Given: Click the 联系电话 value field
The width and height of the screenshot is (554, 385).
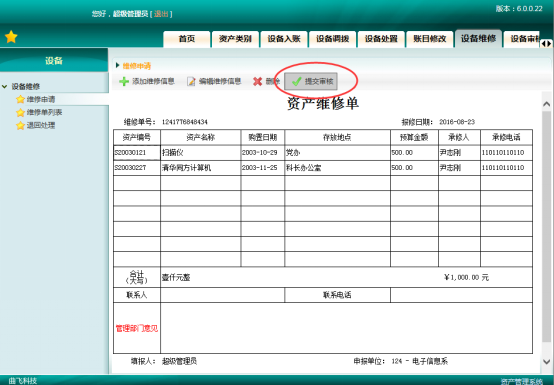Looking at the screenshot, I should coord(461,295).
